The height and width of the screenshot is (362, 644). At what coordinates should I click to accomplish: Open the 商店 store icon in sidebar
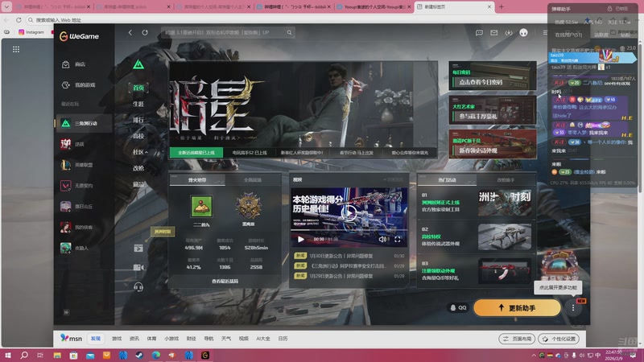66,64
